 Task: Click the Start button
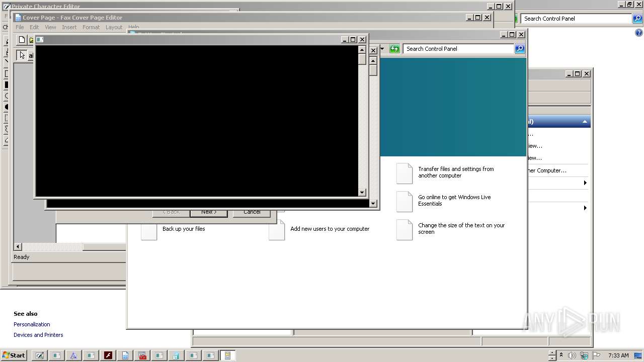pyautogui.click(x=14, y=355)
